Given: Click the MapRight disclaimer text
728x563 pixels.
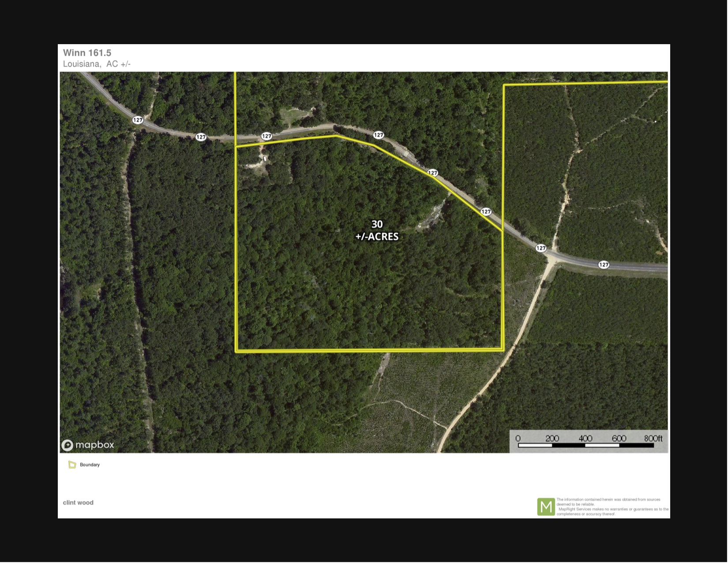Looking at the screenshot, I should [x=612, y=507].
